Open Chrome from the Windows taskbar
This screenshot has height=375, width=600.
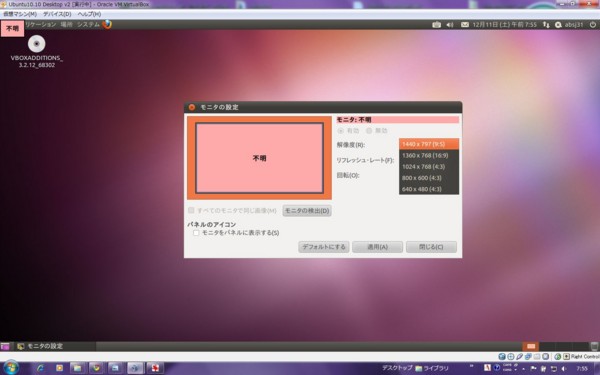(96, 368)
